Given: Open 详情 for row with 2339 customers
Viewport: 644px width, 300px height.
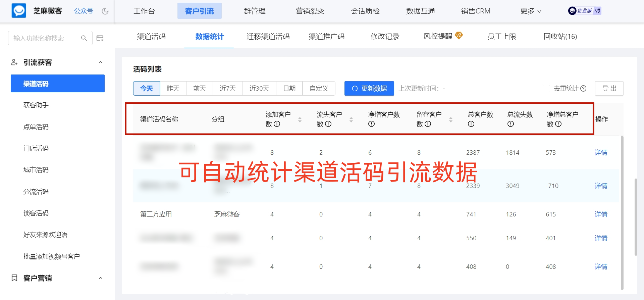Looking at the screenshot, I should pos(601,186).
